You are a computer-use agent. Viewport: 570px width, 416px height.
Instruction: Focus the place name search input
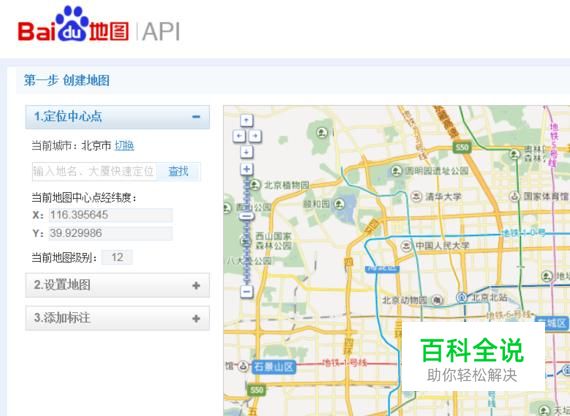(x=95, y=171)
